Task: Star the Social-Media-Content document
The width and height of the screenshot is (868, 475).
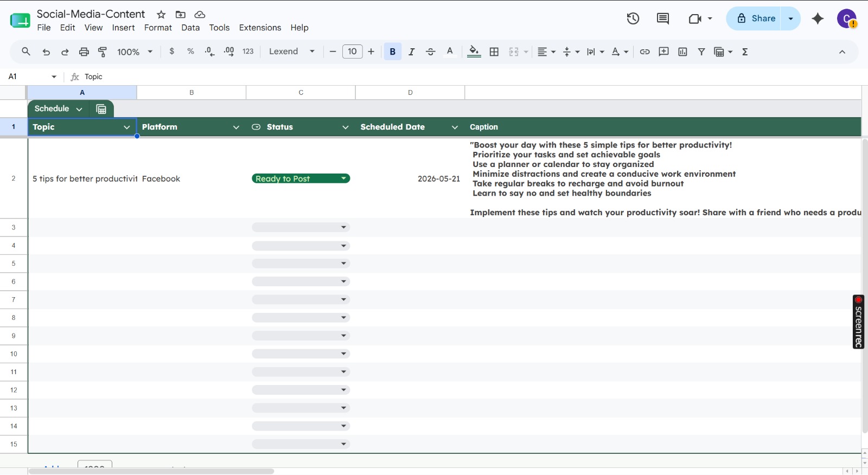Action: (161, 15)
